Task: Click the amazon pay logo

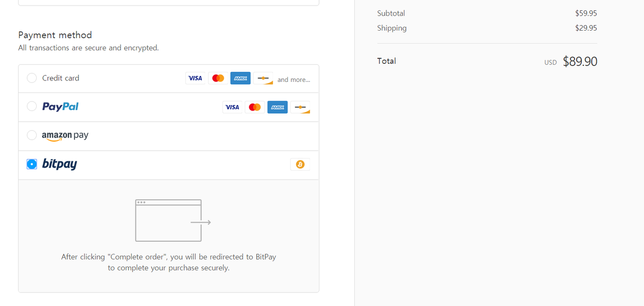Action: [65, 136]
